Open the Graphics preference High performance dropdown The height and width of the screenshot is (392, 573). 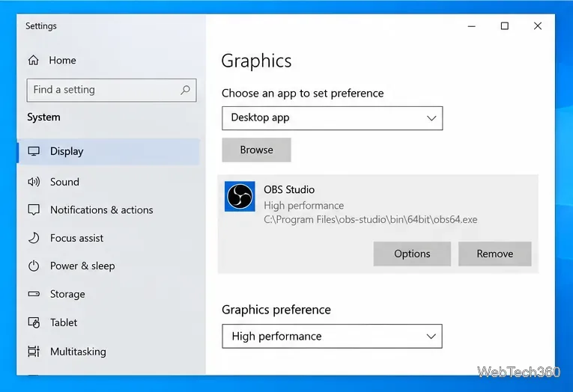[332, 336]
